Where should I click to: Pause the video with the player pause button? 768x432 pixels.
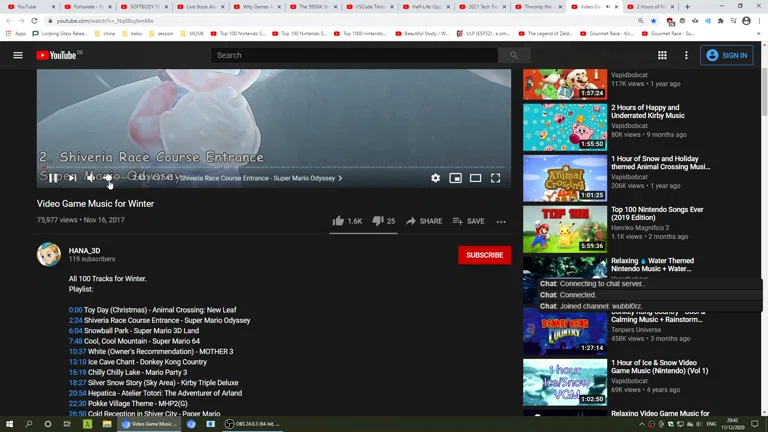coord(53,178)
